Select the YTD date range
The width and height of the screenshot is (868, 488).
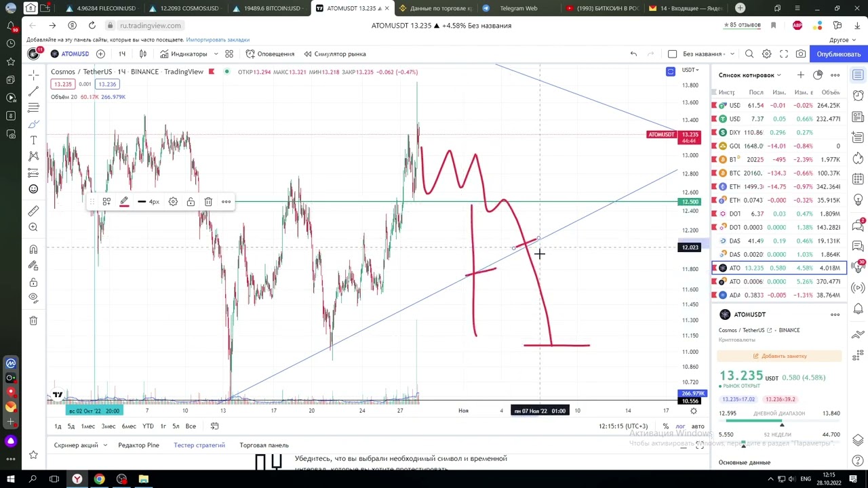click(148, 426)
